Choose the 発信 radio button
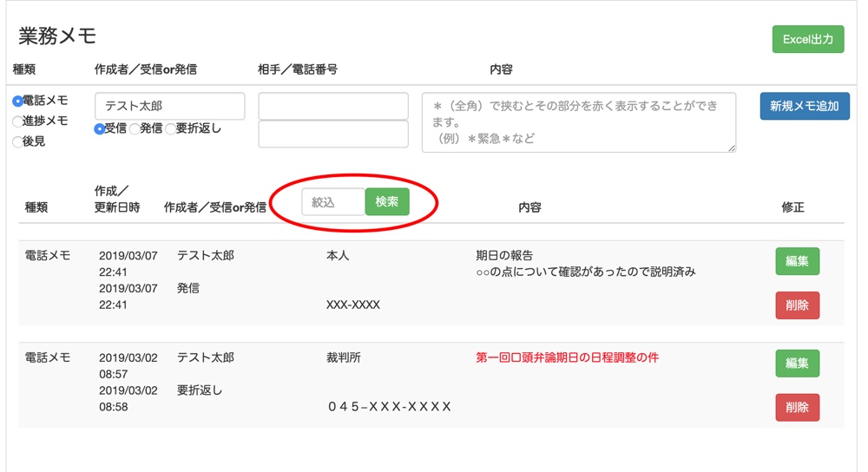This screenshot has width=868, height=472. (x=135, y=129)
